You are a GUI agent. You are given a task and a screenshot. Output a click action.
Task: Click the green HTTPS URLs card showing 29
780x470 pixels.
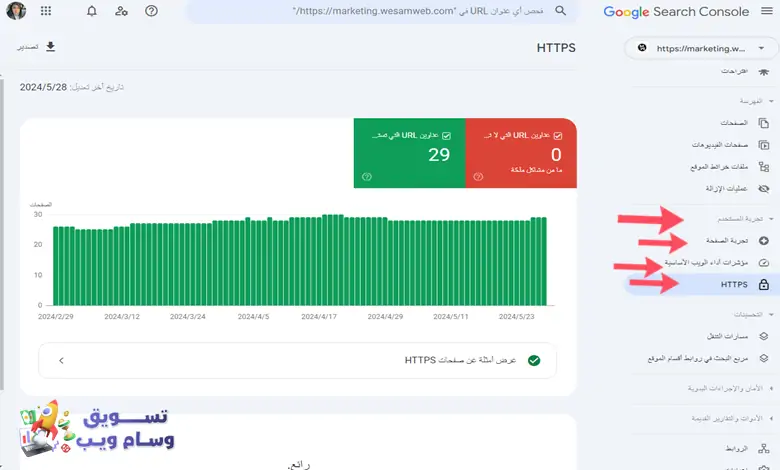point(410,153)
